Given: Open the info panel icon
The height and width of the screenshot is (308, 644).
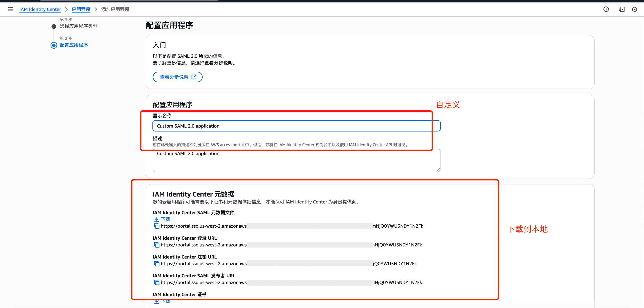Looking at the screenshot, I should (x=606, y=9).
